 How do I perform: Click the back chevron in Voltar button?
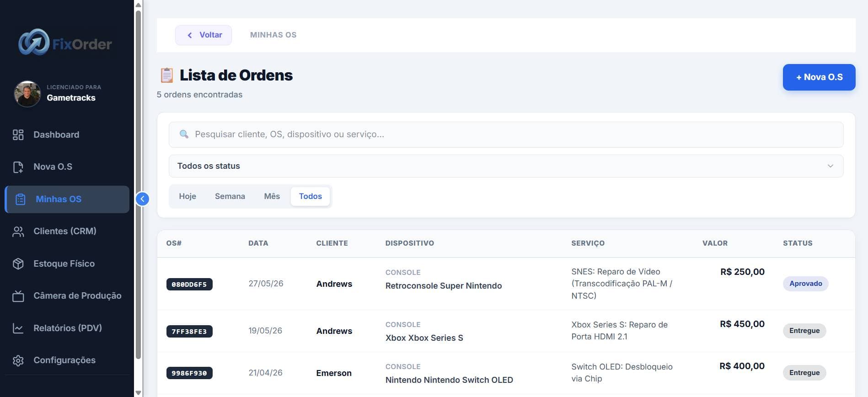coord(190,35)
